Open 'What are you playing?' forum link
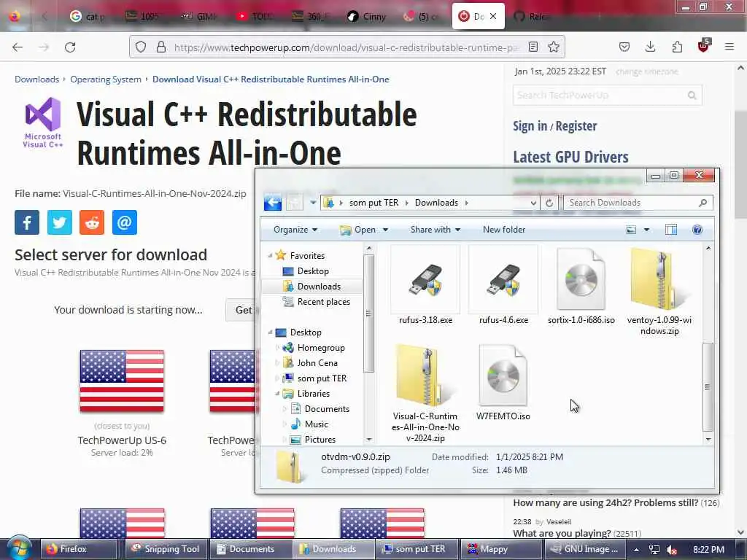 (x=562, y=533)
